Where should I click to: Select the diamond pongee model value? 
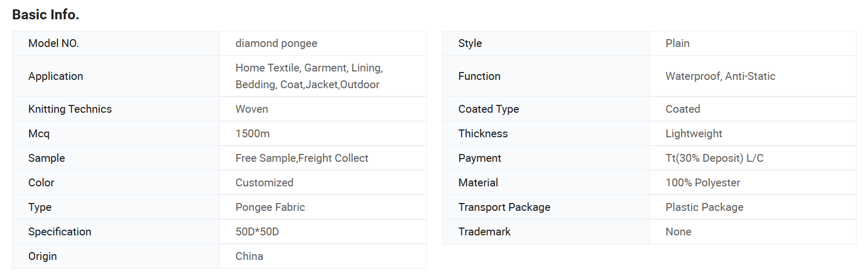[x=276, y=43]
